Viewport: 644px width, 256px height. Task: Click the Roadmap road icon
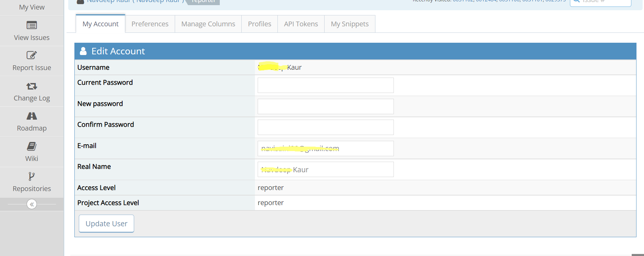(32, 116)
